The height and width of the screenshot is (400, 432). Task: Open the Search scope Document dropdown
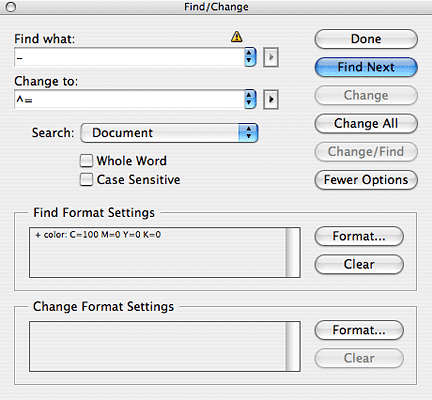click(x=169, y=133)
